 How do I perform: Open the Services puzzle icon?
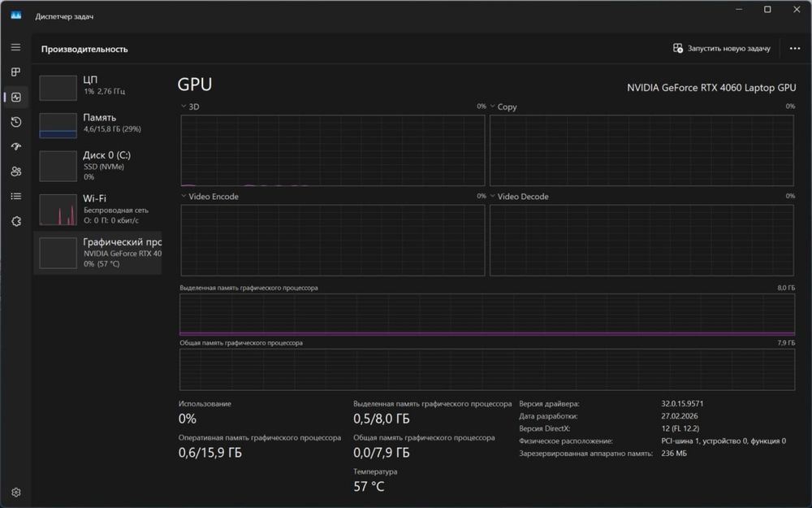point(16,221)
